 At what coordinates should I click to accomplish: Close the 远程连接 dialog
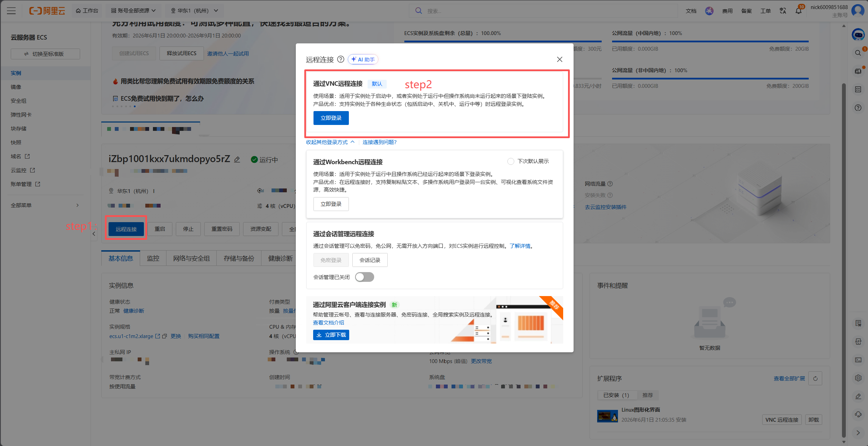(559, 59)
